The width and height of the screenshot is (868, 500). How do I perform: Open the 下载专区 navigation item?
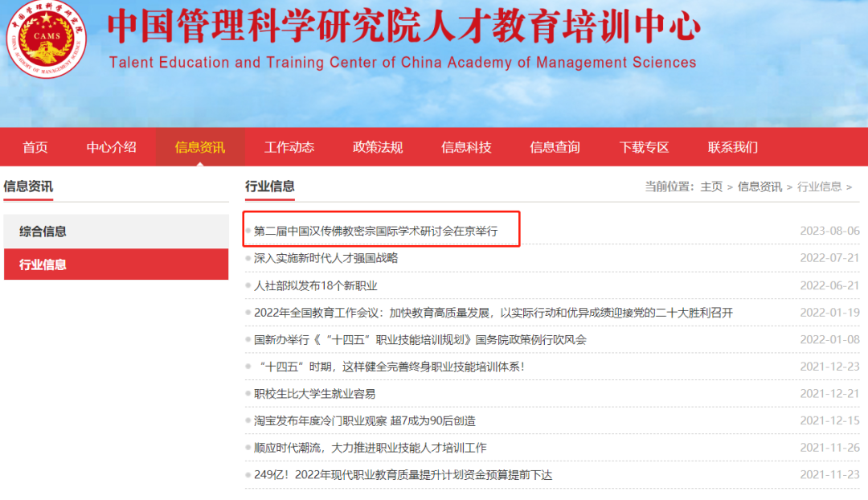[x=644, y=147]
